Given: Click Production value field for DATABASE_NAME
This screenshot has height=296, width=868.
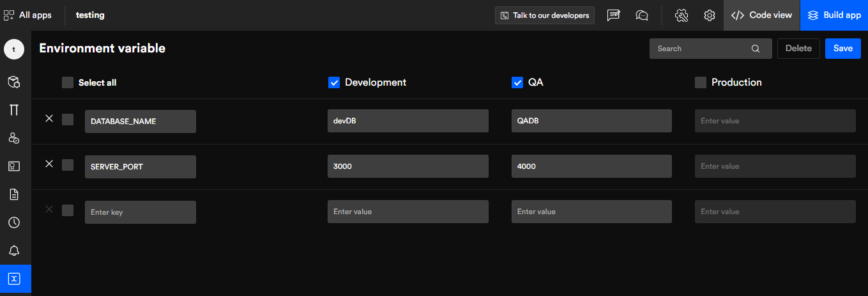Looking at the screenshot, I should 775,121.
